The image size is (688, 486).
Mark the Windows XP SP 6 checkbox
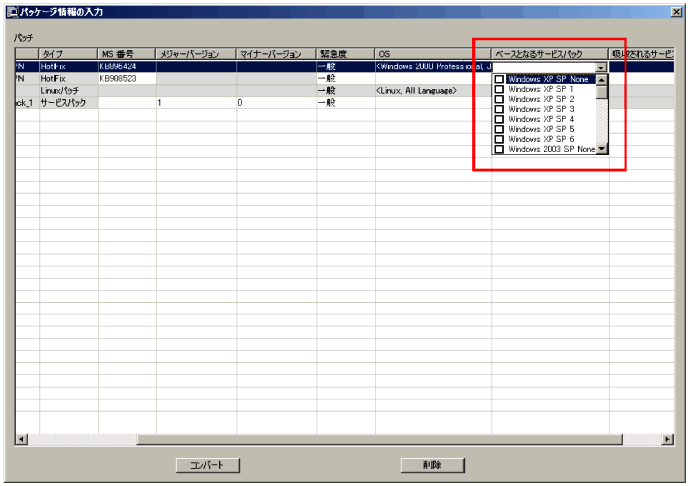499,139
